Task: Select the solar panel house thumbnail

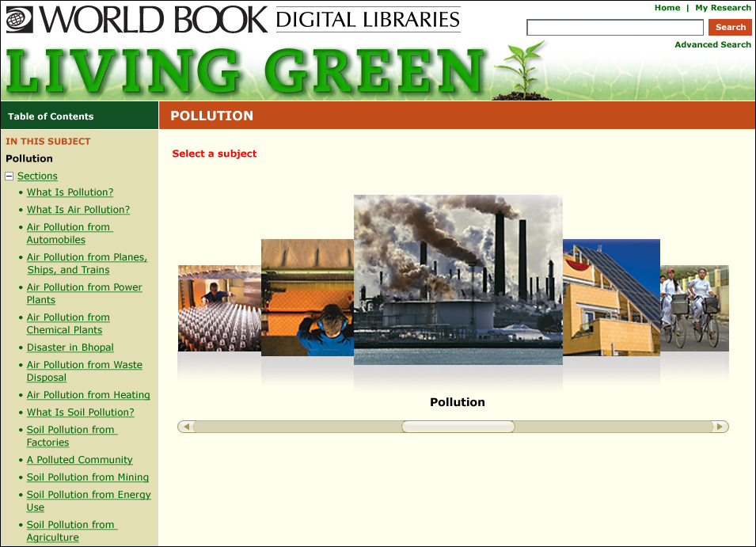Action: (611, 298)
